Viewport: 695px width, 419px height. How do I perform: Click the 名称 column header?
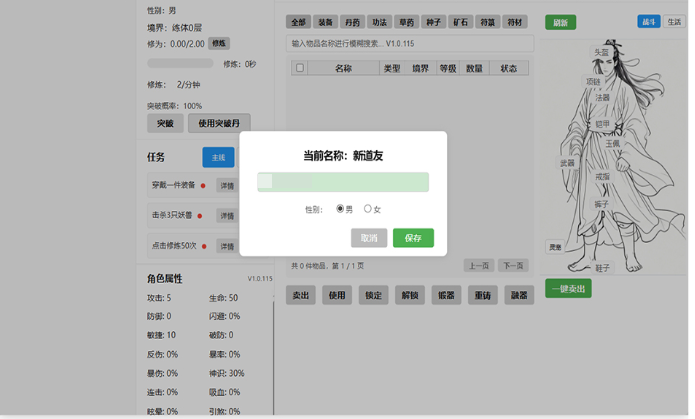[344, 68]
